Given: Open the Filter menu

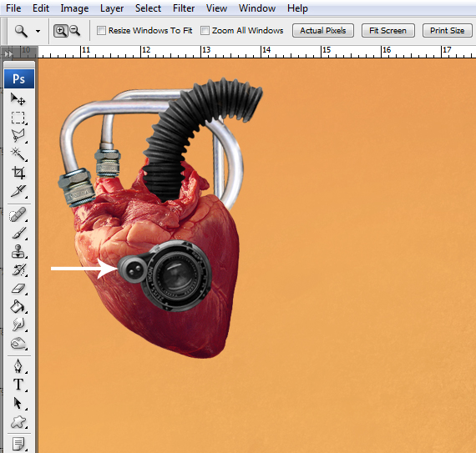Looking at the screenshot, I should click(x=184, y=8).
